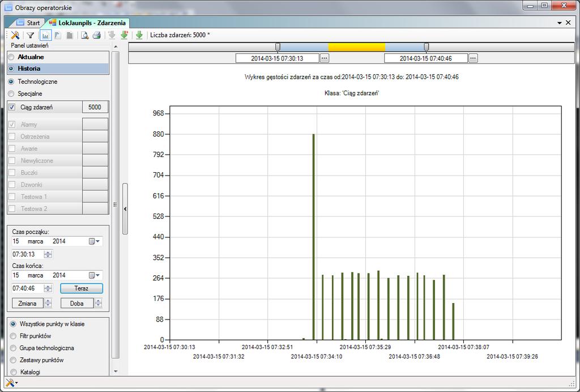Open the ellipsis button next to end time

(x=473, y=58)
